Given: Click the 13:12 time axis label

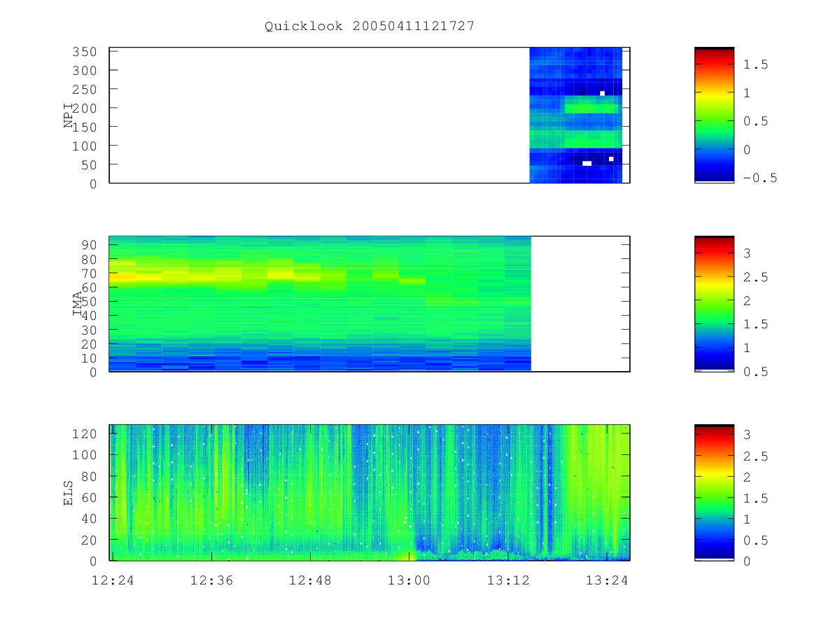Looking at the screenshot, I should [x=507, y=580].
